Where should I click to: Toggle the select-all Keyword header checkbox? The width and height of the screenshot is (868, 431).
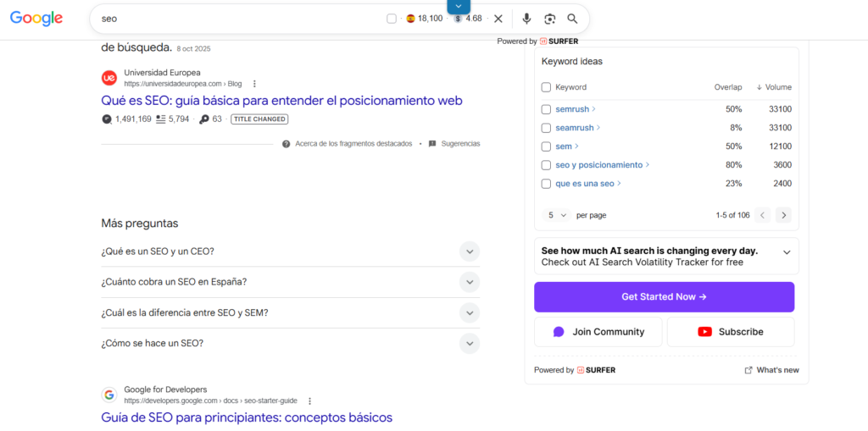pyautogui.click(x=546, y=87)
